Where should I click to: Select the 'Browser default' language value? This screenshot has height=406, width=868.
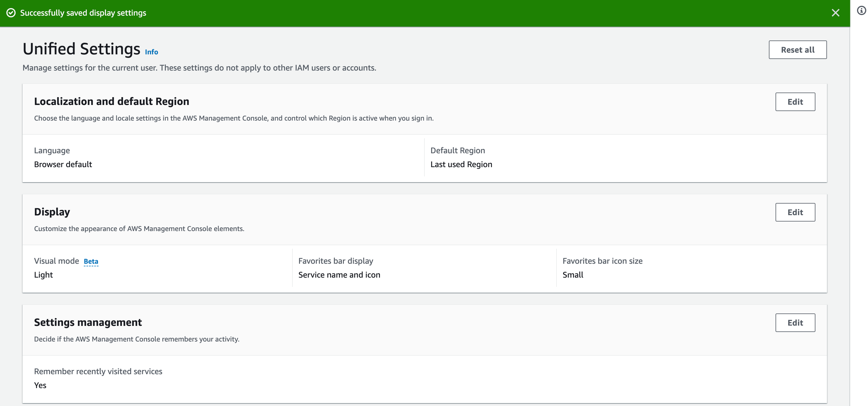click(x=63, y=164)
